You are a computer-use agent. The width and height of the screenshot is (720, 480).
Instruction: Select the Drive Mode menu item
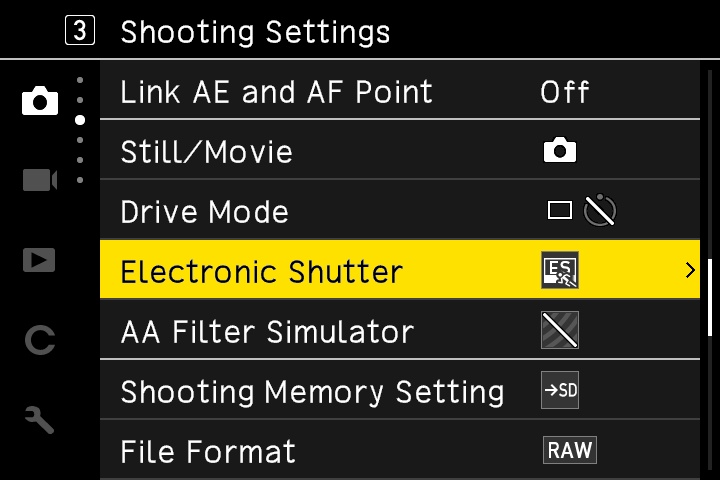point(204,212)
